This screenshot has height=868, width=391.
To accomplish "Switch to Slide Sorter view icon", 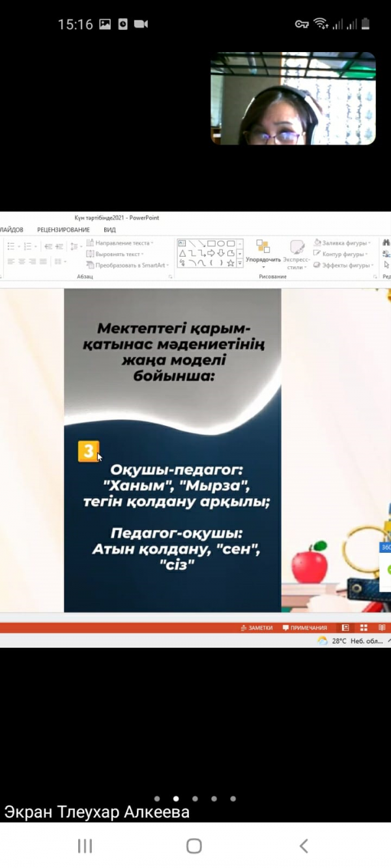I will coord(364,628).
